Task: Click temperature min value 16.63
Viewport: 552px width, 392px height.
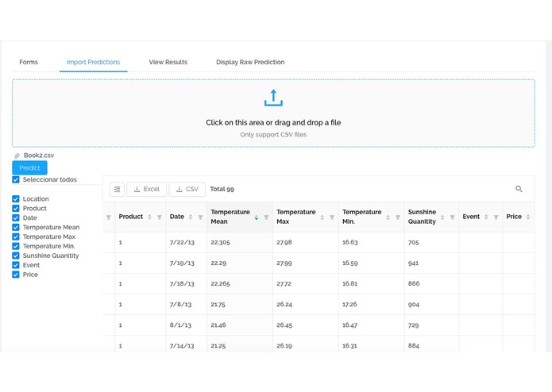Action: (350, 242)
